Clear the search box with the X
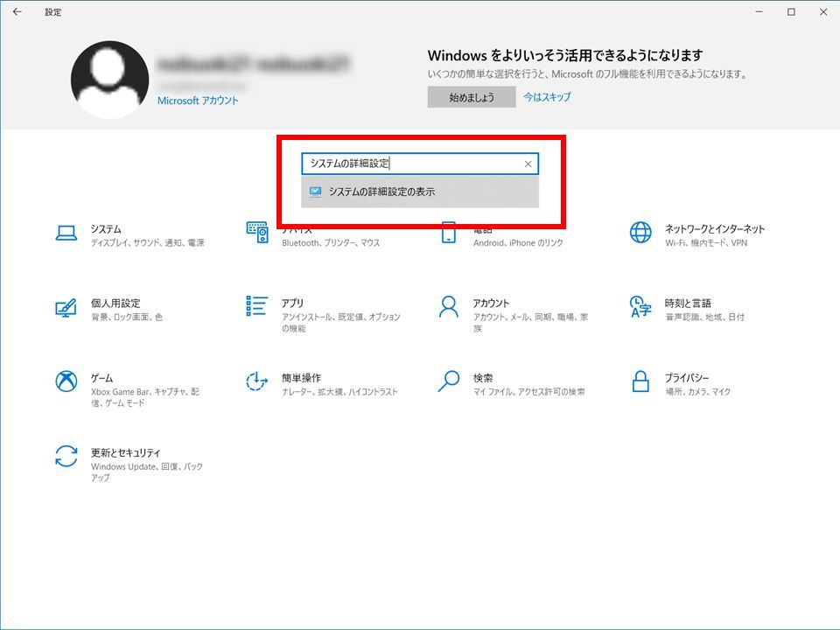840x630 pixels. 528,164
